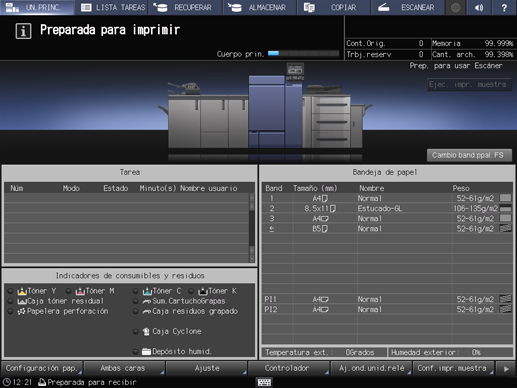Open the UN. PRINC. main unit tab
Image resolution: width=517 pixels, height=388 pixels.
pos(37,7)
